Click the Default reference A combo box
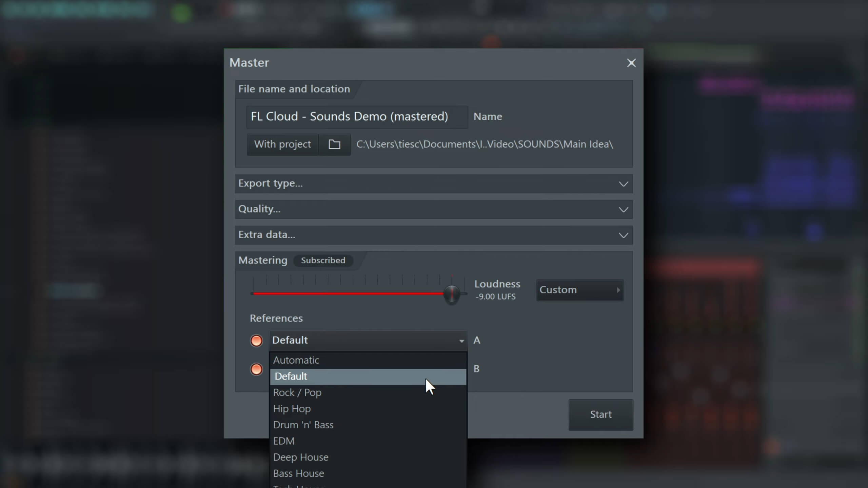Screen dimensions: 868x488 368,340
